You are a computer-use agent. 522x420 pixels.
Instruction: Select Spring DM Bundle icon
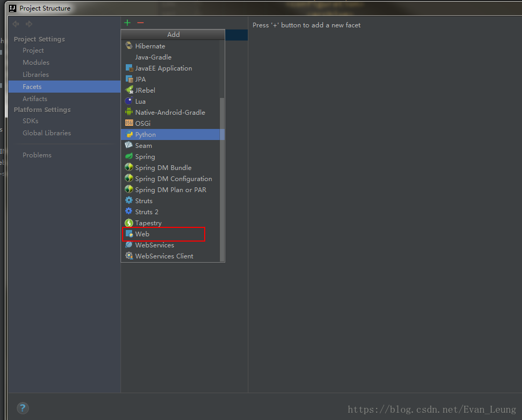129,167
